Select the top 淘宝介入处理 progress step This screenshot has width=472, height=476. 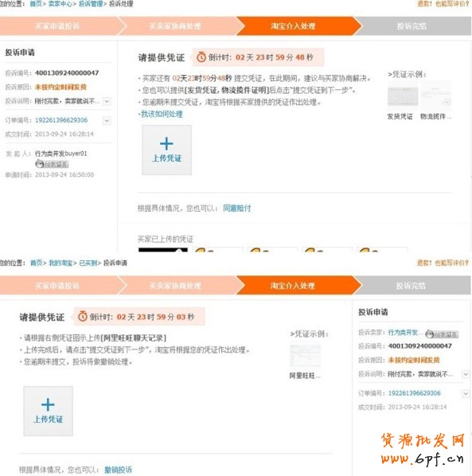(x=293, y=25)
